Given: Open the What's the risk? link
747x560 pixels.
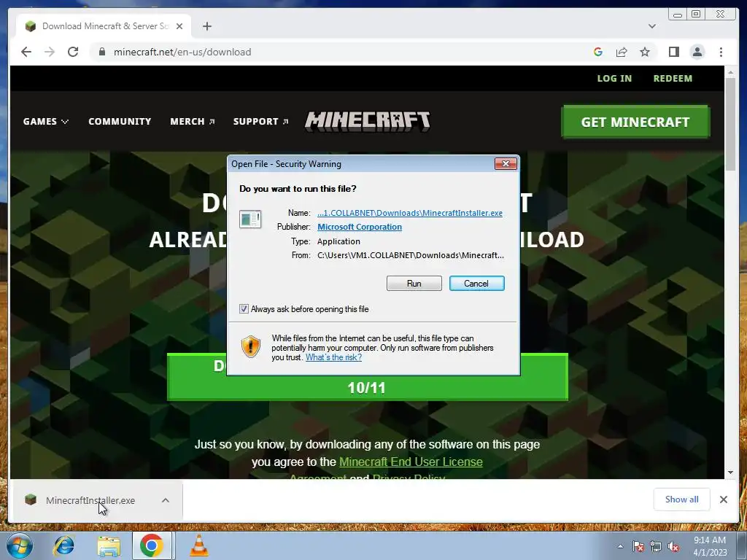Looking at the screenshot, I should 333,357.
